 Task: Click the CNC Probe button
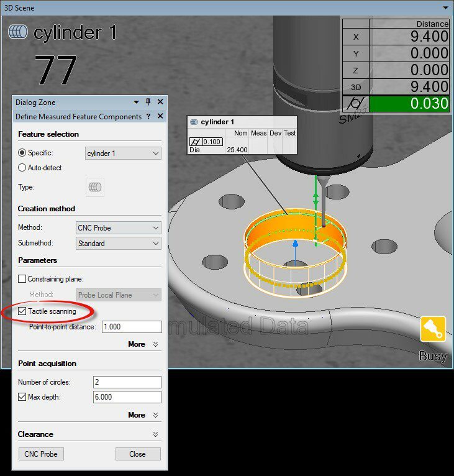[x=41, y=454]
